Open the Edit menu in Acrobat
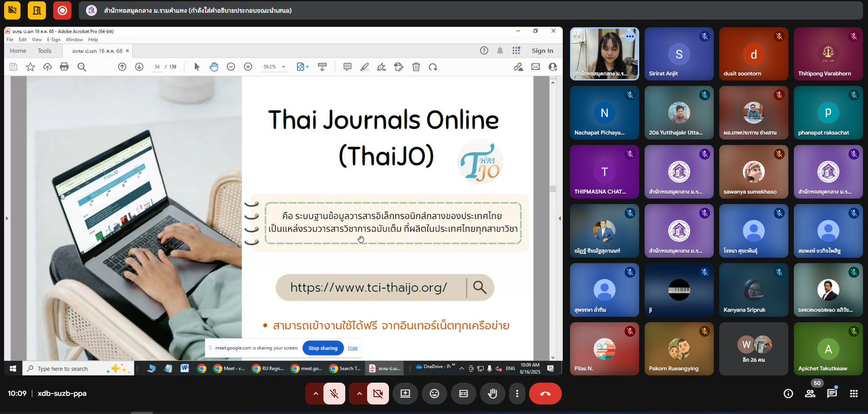This screenshot has height=414, width=868. 23,40
